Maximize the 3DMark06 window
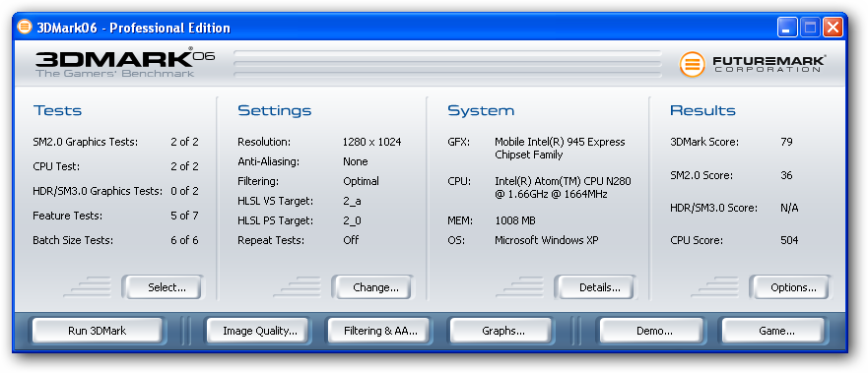The image size is (868, 373). [810, 28]
